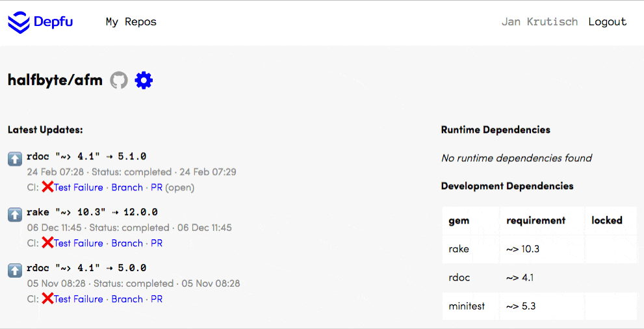Open PR link for rdoc 5.0.0
The width and height of the screenshot is (644, 329).
click(x=157, y=299)
